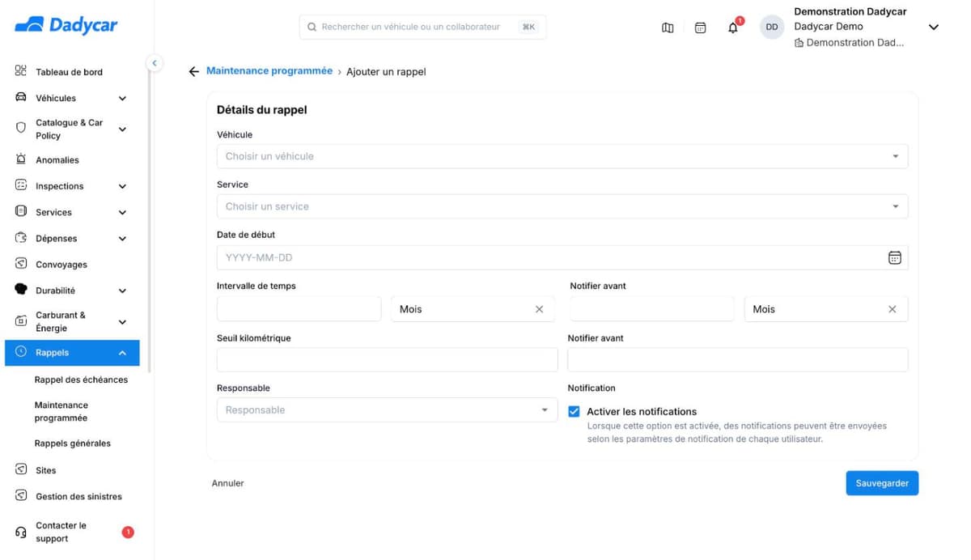This screenshot has width=971, height=560.
Task: Expand the account menu chevron
Action: pyautogui.click(x=933, y=28)
